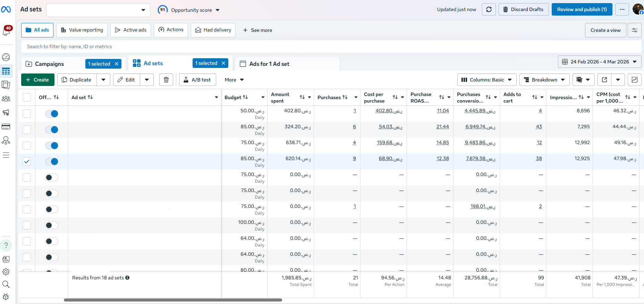Open Settings gear icon in sidebar
The width and height of the screenshot is (644, 304).
tap(6, 272)
